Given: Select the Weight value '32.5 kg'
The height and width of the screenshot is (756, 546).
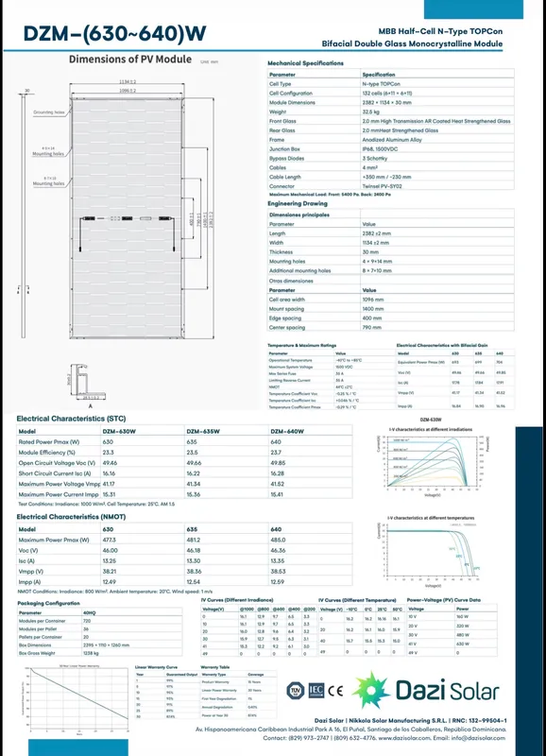Looking at the screenshot, I should click(x=370, y=112).
